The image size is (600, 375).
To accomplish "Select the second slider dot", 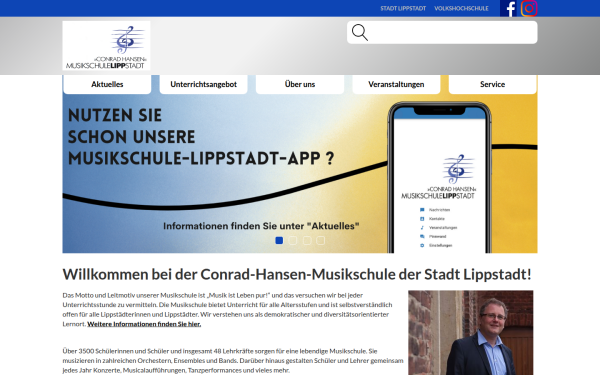I will pyautogui.click(x=293, y=240).
